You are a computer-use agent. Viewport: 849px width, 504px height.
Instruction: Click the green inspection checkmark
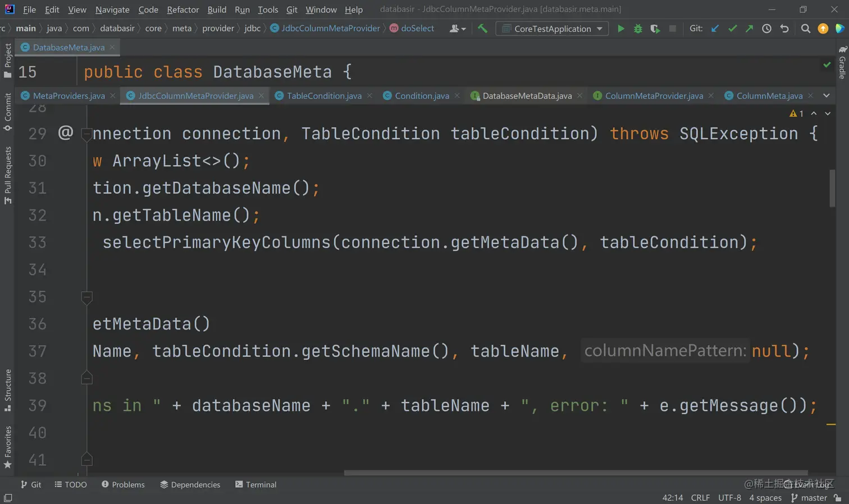pos(827,65)
